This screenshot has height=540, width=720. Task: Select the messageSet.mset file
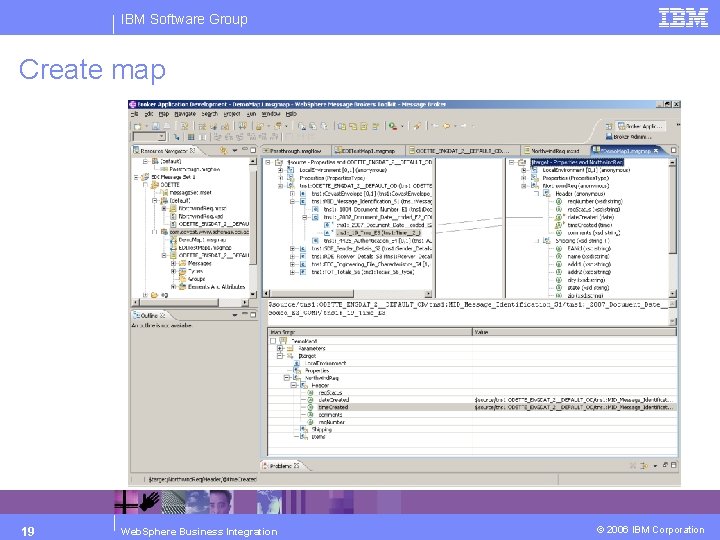click(x=190, y=192)
